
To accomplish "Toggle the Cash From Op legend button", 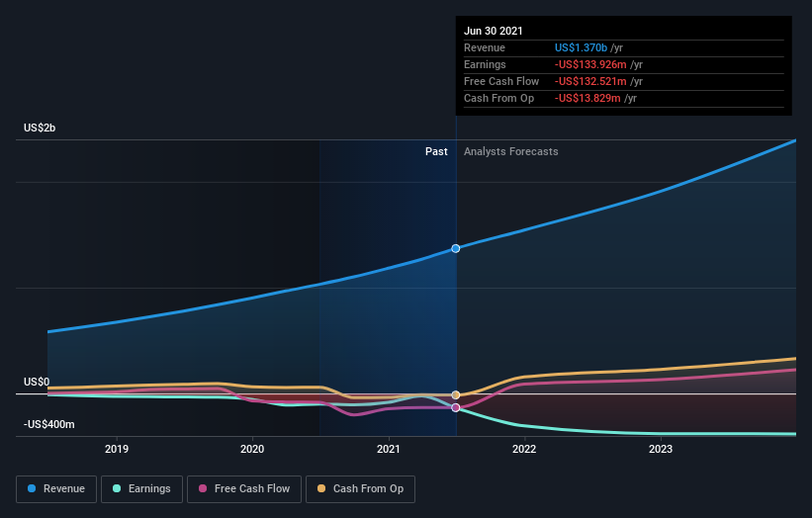I will (360, 489).
